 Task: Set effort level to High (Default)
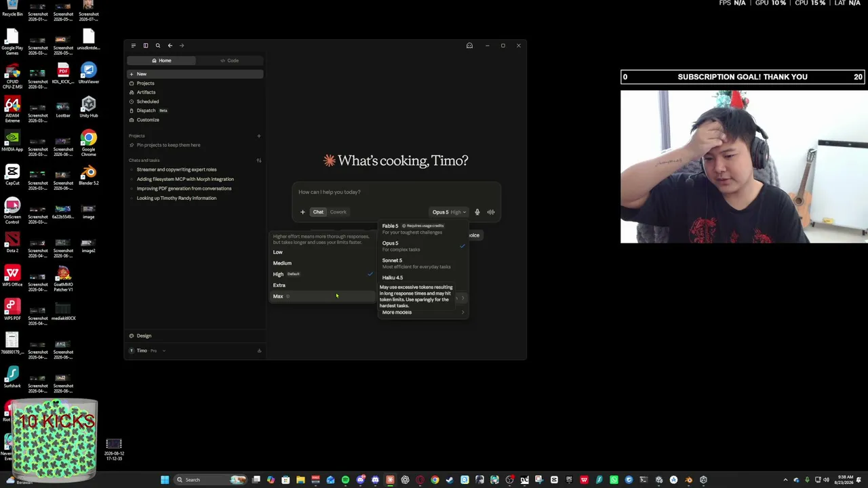point(323,274)
